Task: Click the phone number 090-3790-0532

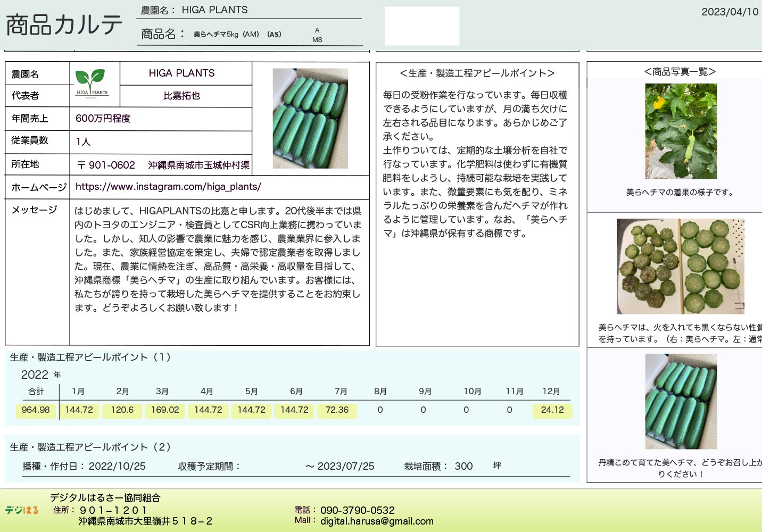Action: [357, 510]
